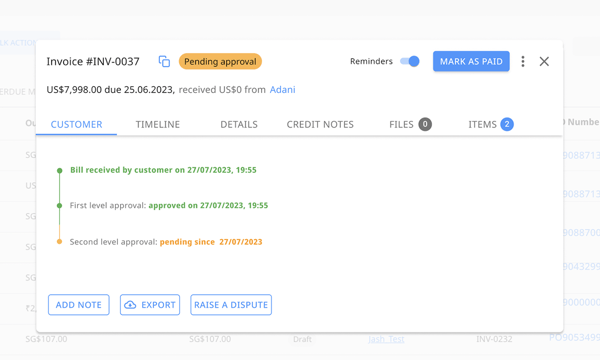The width and height of the screenshot is (600, 360).
Task: Open the Adani customer link
Action: pos(282,90)
